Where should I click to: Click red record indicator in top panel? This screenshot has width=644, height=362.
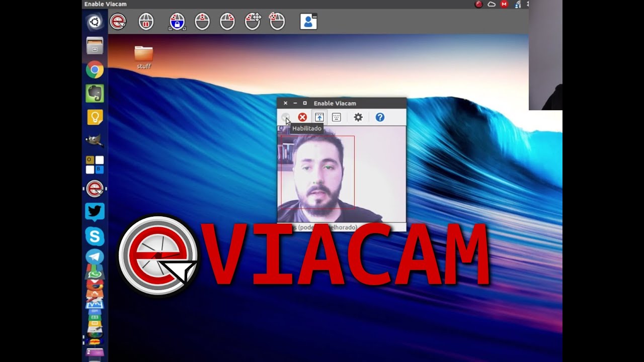pyautogui.click(x=479, y=5)
